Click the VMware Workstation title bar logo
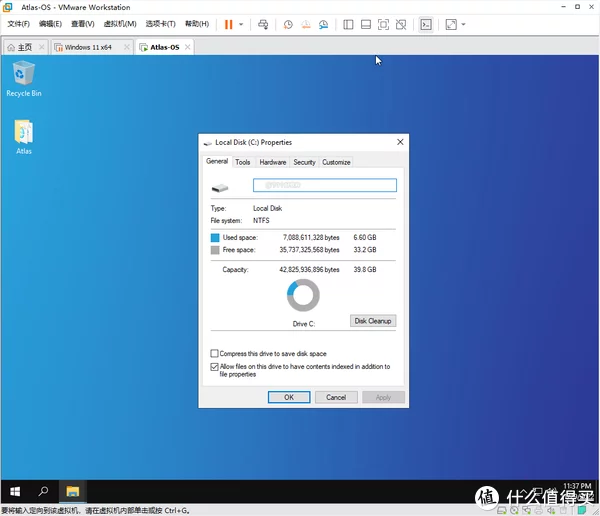 [x=8, y=7]
